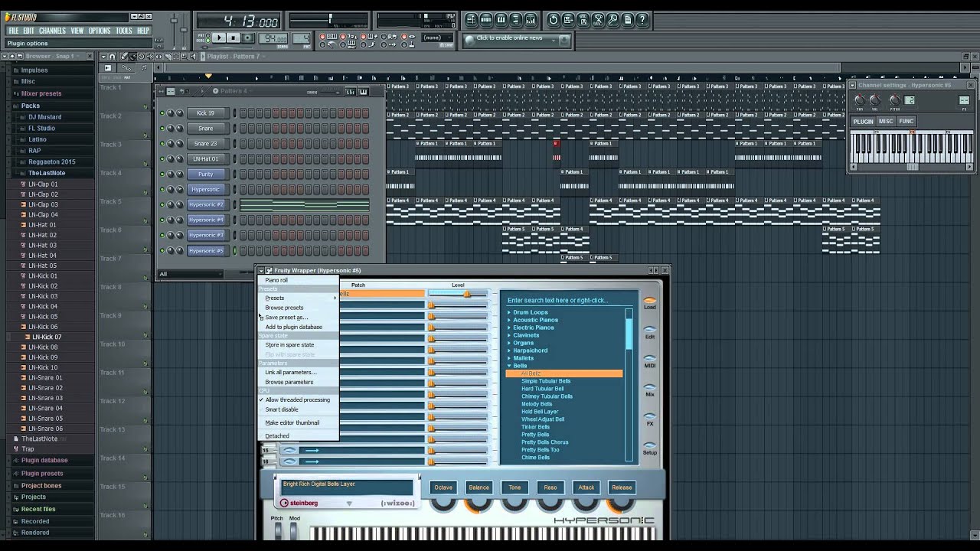Click the Hypersonic slot 15 patch icon
980x551 pixels.
(289, 450)
